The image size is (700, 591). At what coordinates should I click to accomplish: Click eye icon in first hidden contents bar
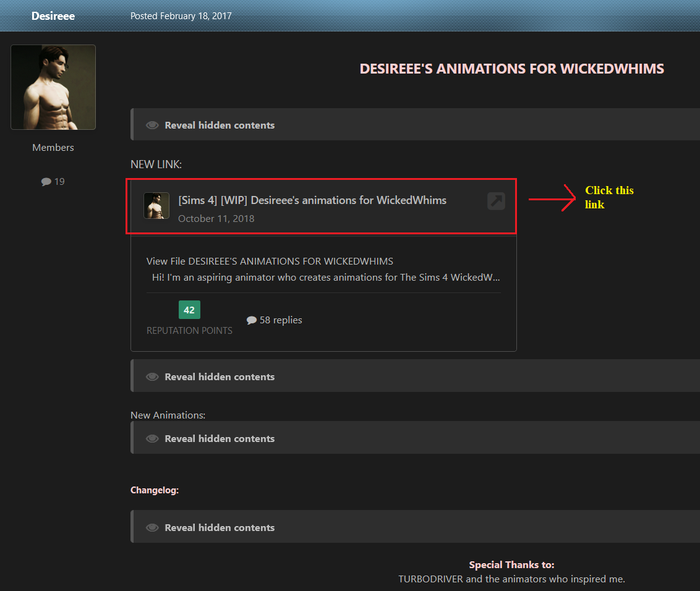click(x=152, y=125)
